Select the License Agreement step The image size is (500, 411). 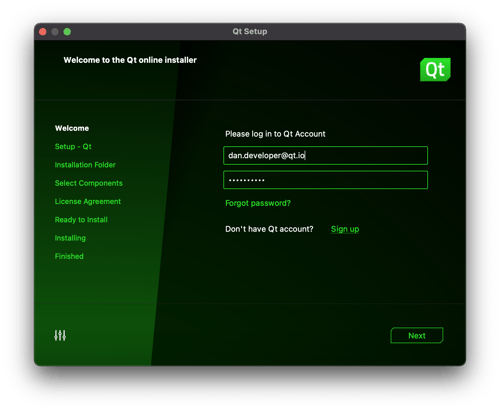[88, 201]
